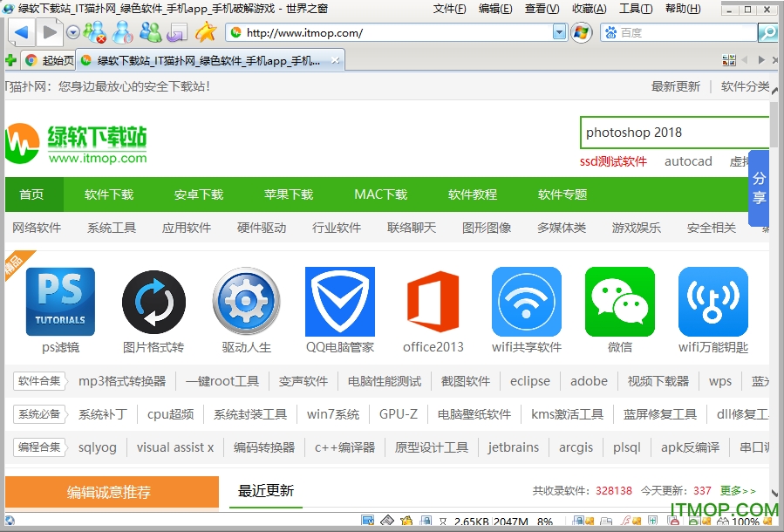Click the kms激活工具 link

point(567,414)
